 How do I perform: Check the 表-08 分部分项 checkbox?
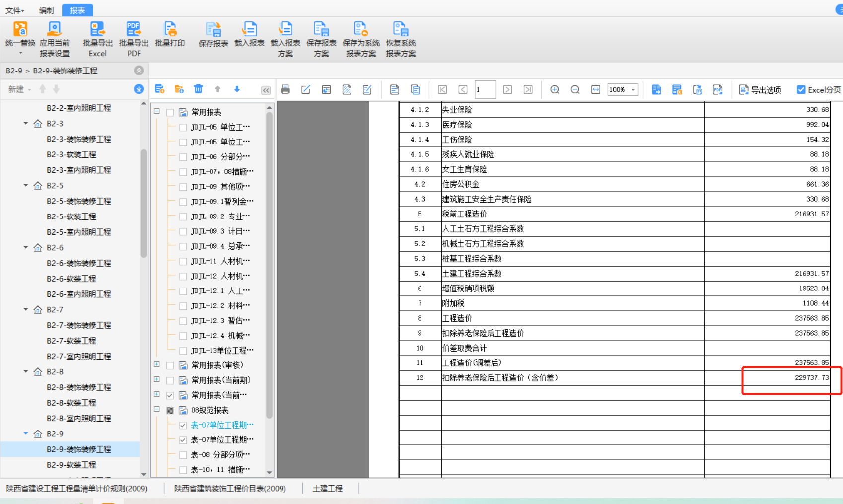point(183,455)
